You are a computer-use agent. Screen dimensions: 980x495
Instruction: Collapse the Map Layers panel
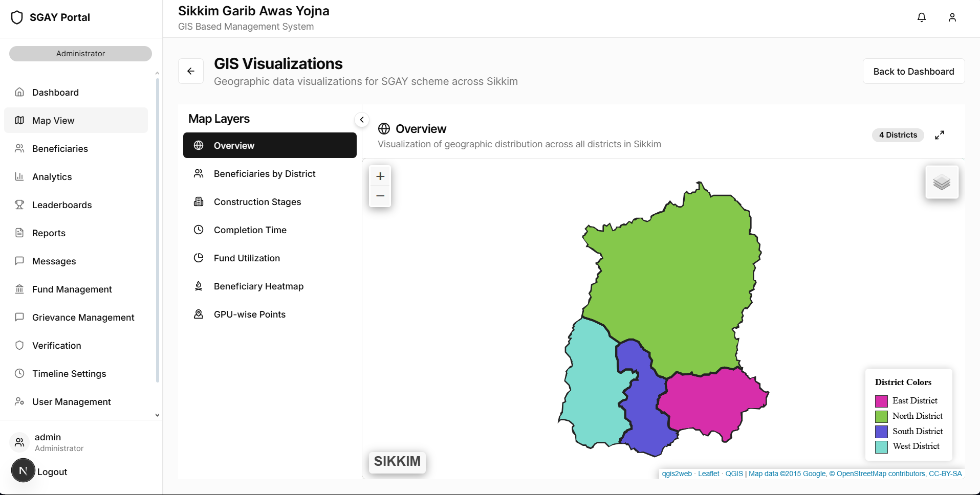coord(362,119)
